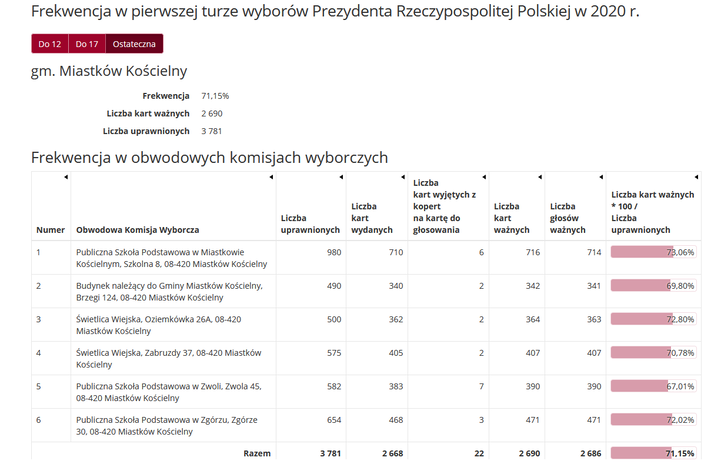Screen dimensions: 721x474
Task: Click the kart wyjętych z kopert header text
Action: (444, 206)
